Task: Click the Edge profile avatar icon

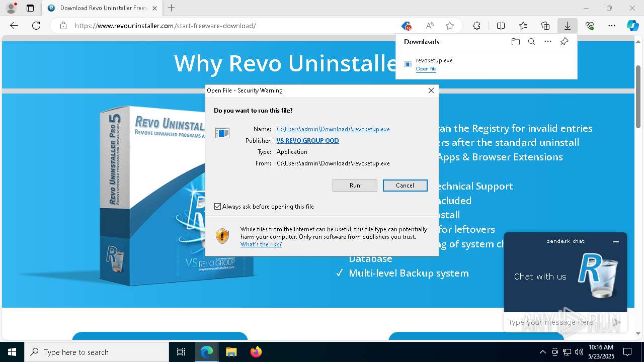Action: point(11,8)
